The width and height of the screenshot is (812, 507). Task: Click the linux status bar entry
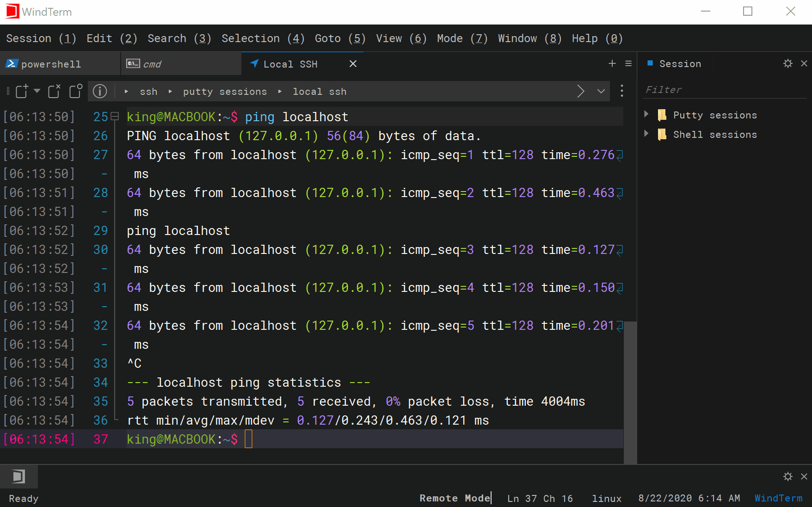coord(607,498)
